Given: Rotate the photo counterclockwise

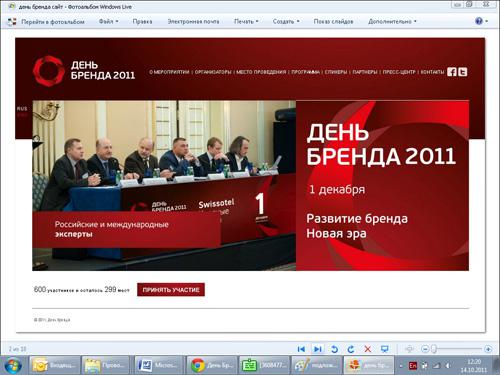Looking at the screenshot, I should point(334,349).
